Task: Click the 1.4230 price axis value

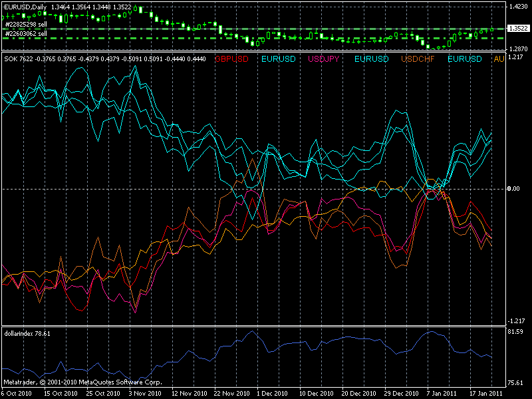Action: click(519, 7)
